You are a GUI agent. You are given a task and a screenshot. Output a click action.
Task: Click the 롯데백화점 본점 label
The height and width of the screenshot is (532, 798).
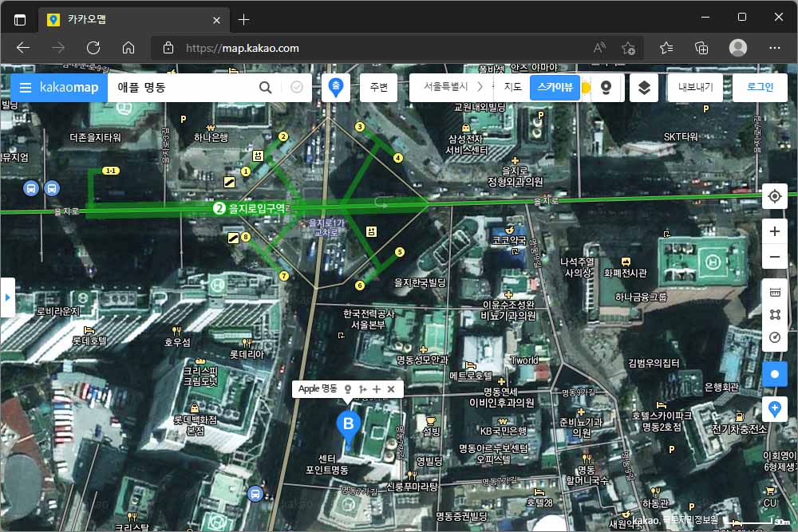[x=195, y=425]
